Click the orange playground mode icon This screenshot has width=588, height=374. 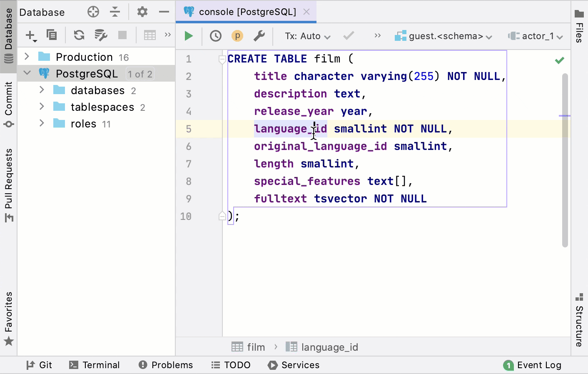point(237,36)
